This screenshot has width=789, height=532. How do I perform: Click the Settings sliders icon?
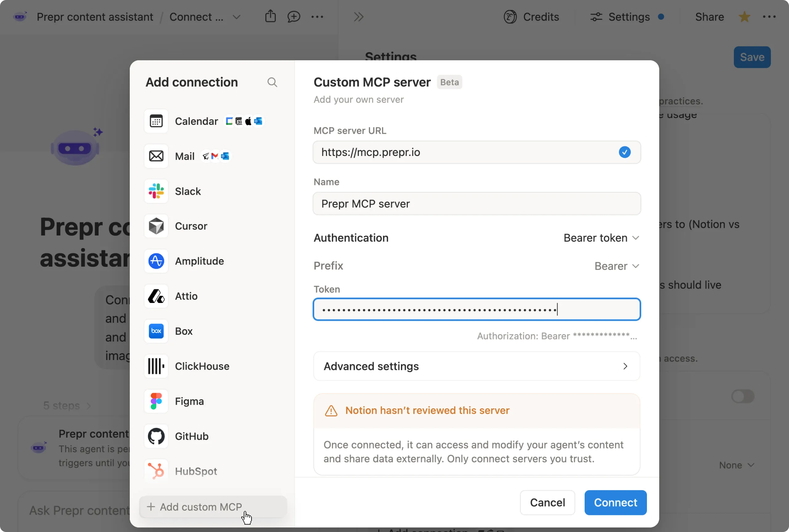coord(596,17)
